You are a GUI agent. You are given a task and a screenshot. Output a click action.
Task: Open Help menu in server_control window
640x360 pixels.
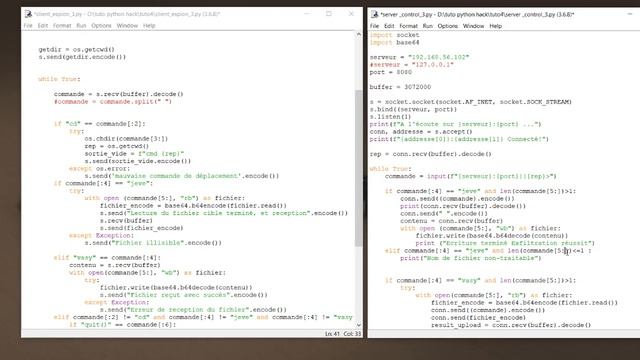click(x=496, y=26)
